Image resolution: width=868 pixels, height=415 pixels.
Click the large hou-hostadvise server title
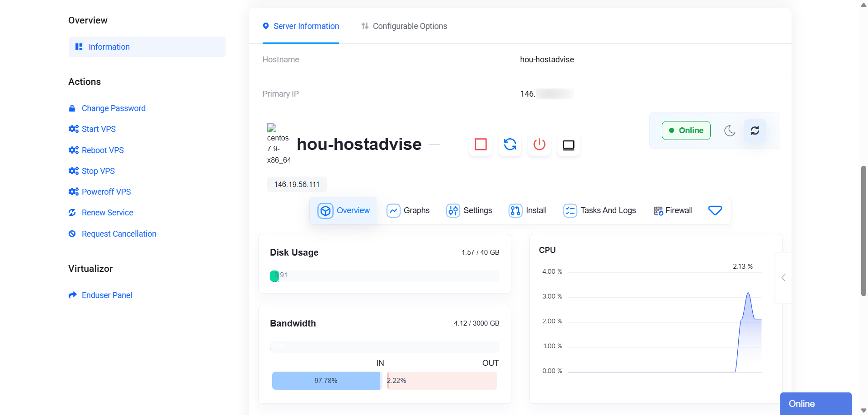[x=359, y=145]
